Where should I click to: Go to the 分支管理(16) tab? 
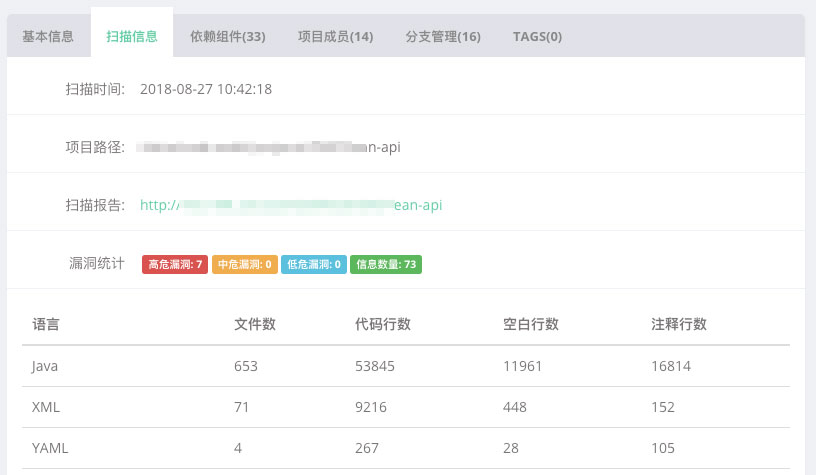443,36
